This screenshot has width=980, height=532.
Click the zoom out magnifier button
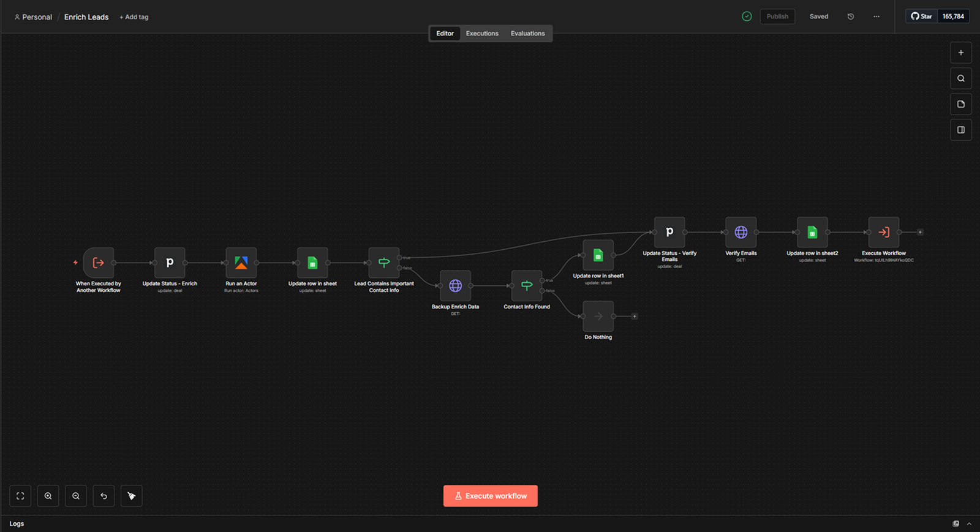click(76, 496)
